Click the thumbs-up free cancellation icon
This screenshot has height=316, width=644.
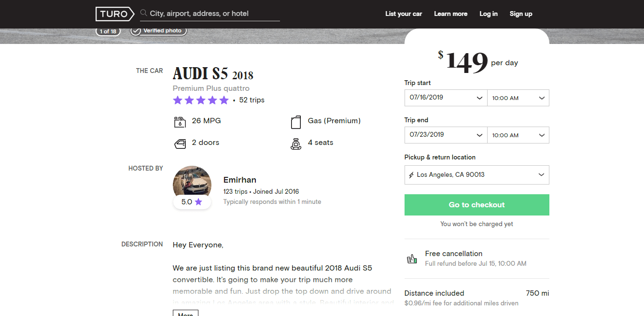coord(412,259)
